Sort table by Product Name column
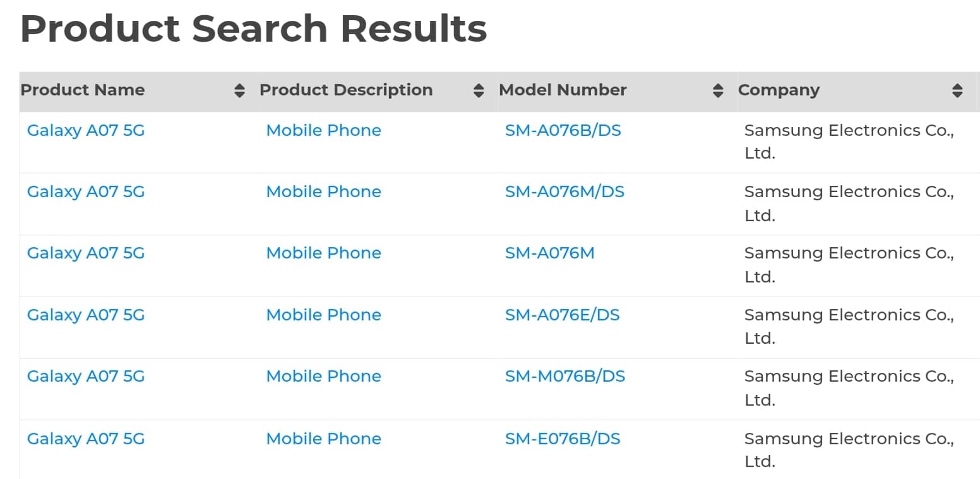The height and width of the screenshot is (479, 980). click(239, 90)
